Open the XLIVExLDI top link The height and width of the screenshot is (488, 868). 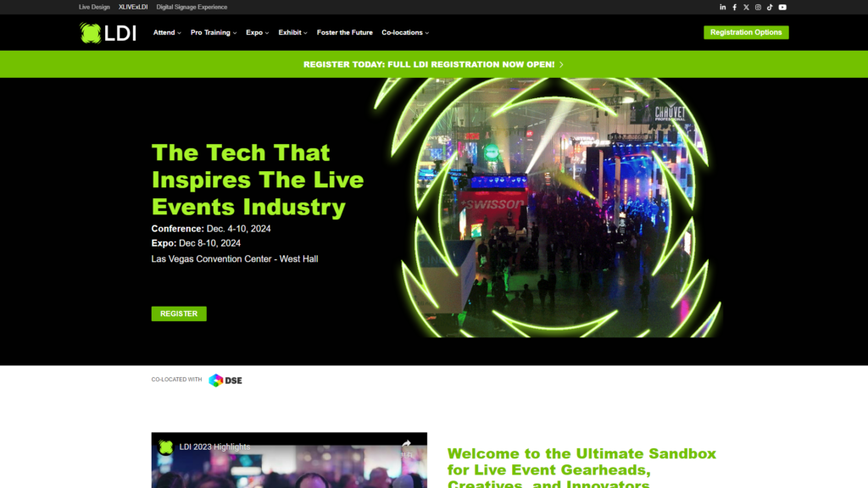pyautogui.click(x=133, y=7)
